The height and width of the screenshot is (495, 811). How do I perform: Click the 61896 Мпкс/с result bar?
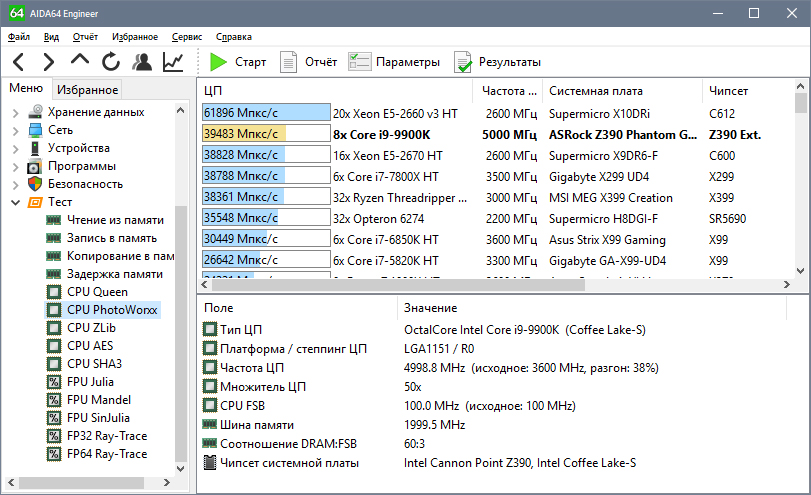266,113
